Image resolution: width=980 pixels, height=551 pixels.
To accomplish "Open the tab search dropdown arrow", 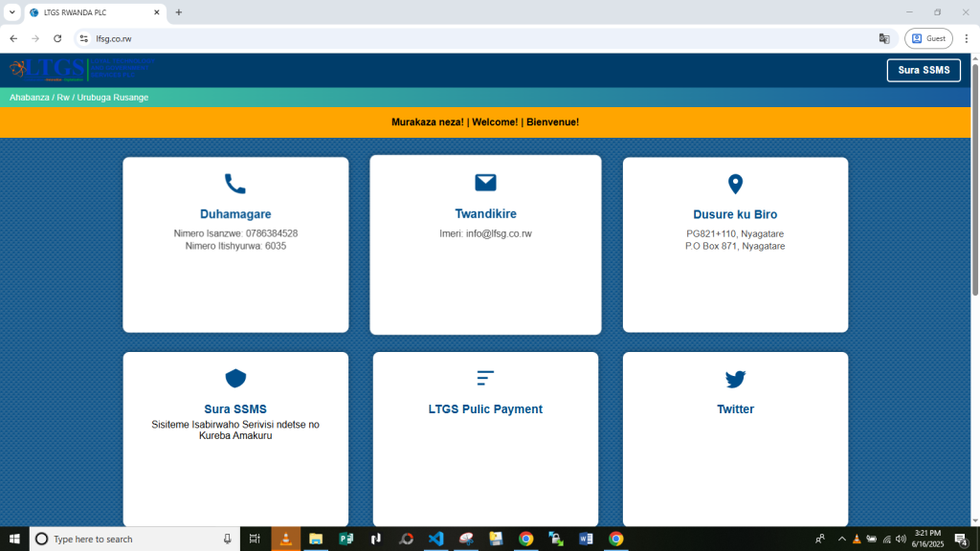I will pos(11,12).
